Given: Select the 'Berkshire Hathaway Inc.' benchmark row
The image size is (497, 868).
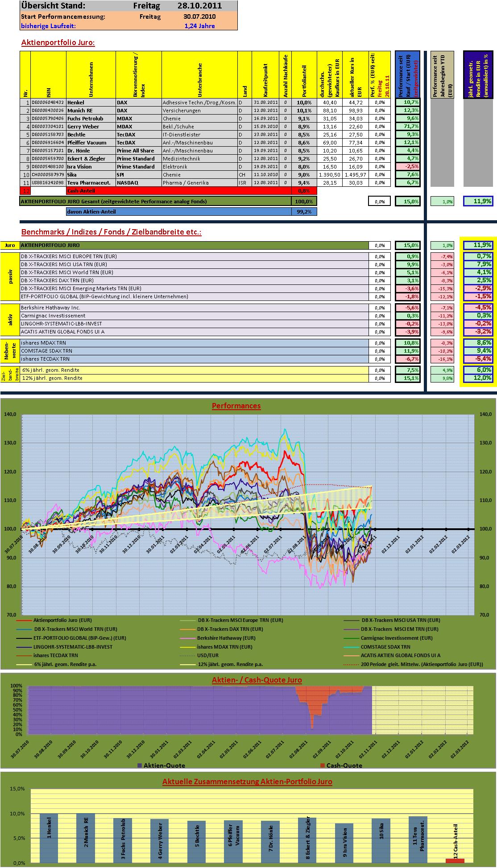Looking at the screenshot, I should [x=194, y=308].
